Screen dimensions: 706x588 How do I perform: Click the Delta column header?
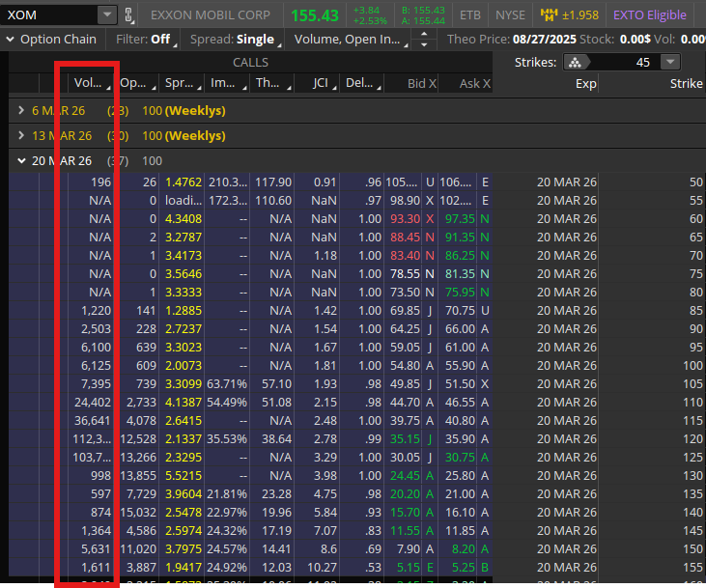click(361, 83)
